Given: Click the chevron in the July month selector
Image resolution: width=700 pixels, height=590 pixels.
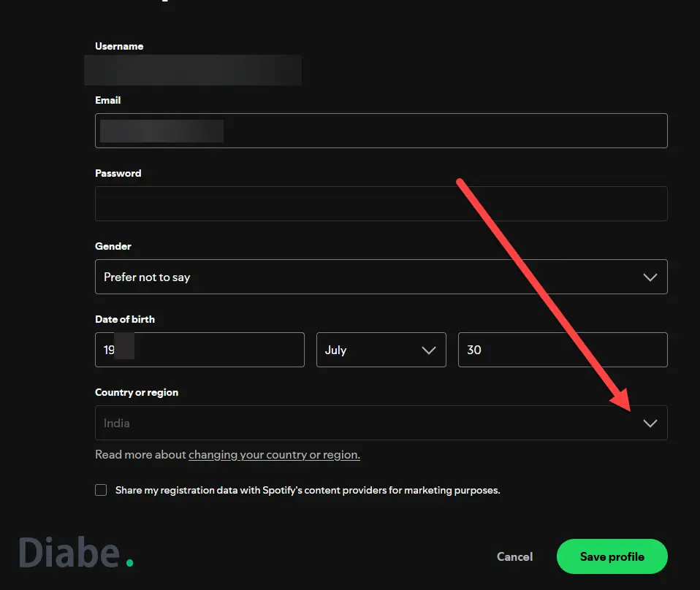Looking at the screenshot, I should 429,350.
